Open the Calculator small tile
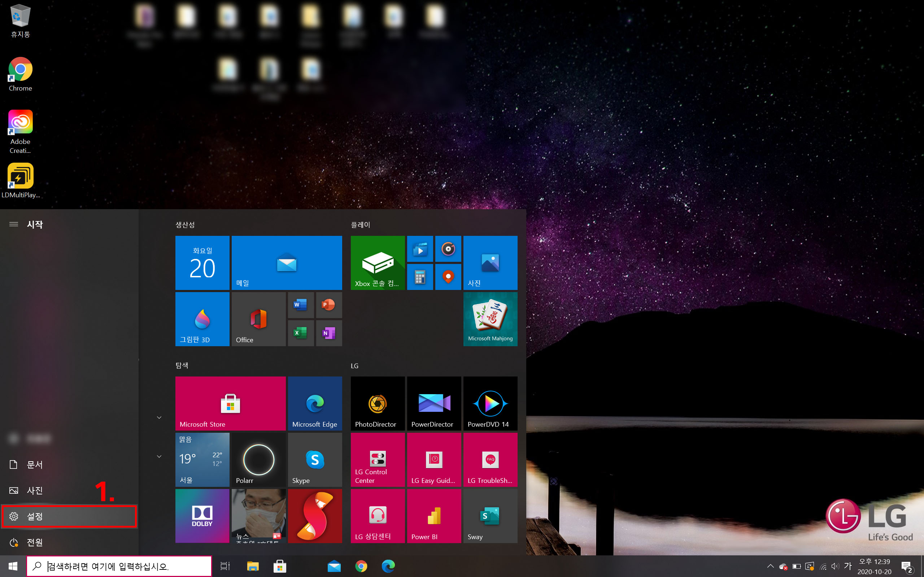Screen dimensions: 924x577 click(420, 277)
